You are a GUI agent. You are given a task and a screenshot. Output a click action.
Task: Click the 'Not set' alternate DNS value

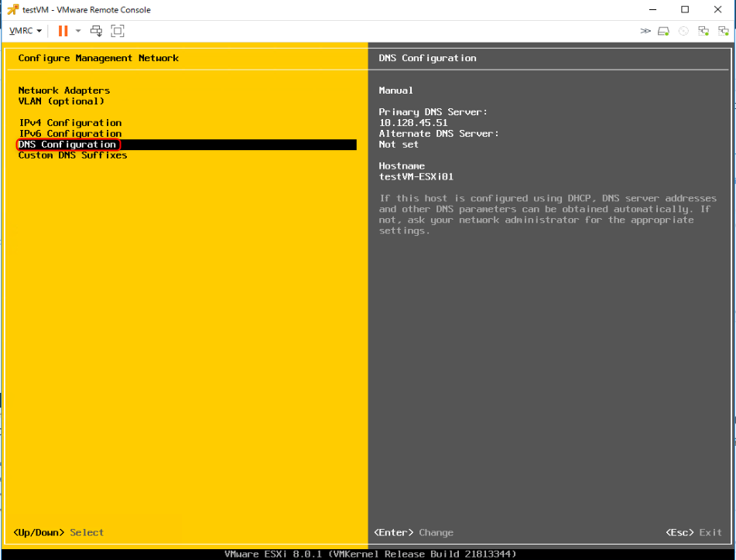pos(399,145)
